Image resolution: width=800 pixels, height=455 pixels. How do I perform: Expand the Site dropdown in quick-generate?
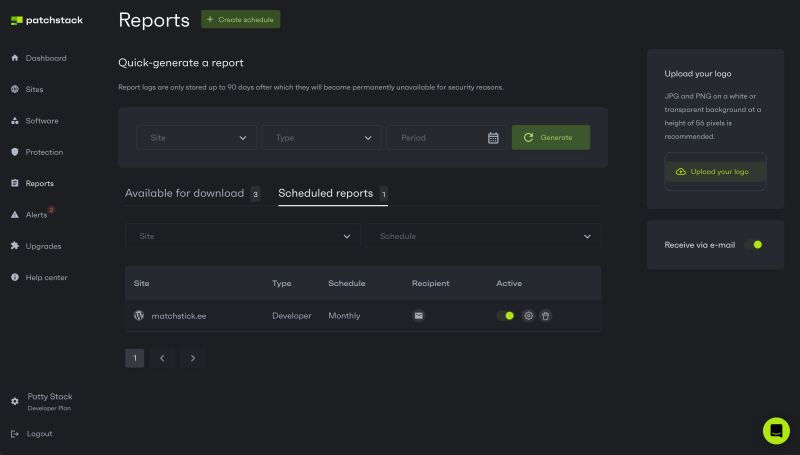[196, 138]
